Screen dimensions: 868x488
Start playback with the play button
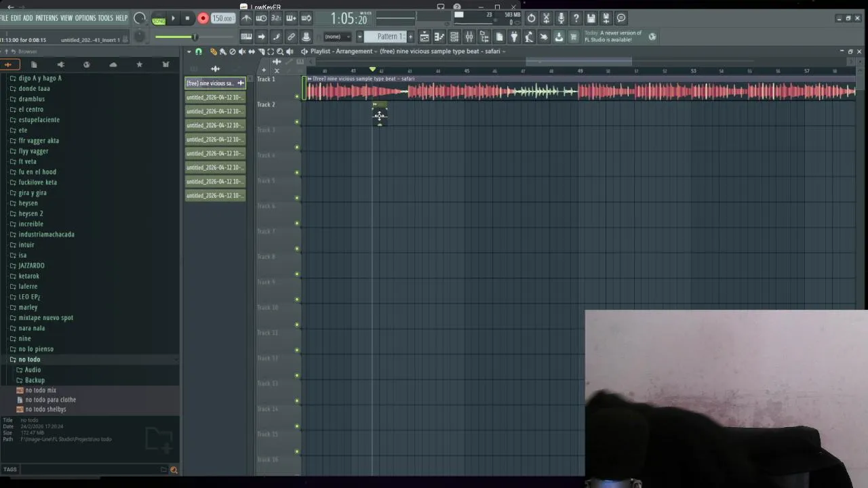173,18
